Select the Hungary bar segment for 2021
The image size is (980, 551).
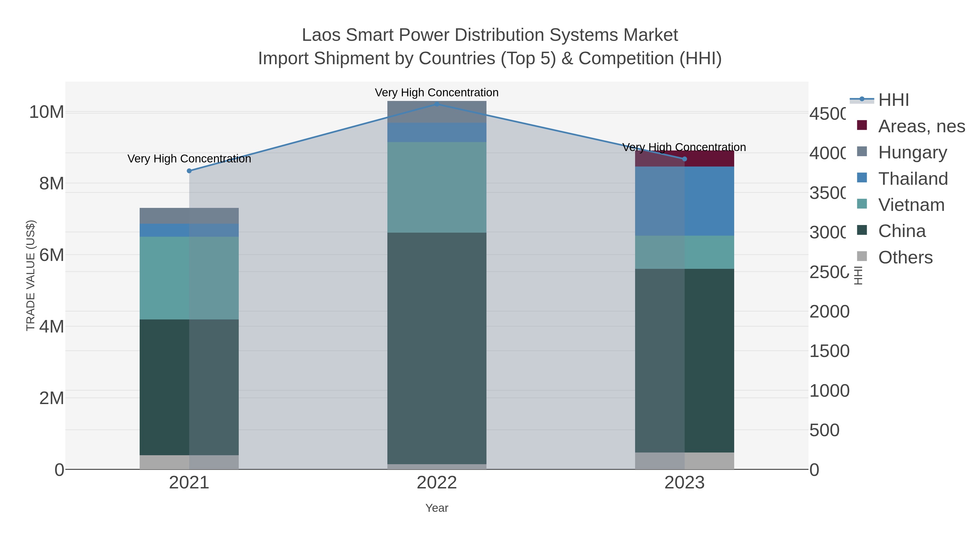point(189,216)
